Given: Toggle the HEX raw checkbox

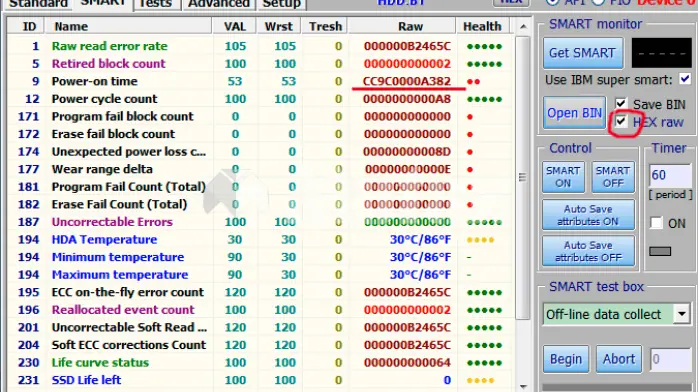Looking at the screenshot, I should pyautogui.click(x=621, y=121).
